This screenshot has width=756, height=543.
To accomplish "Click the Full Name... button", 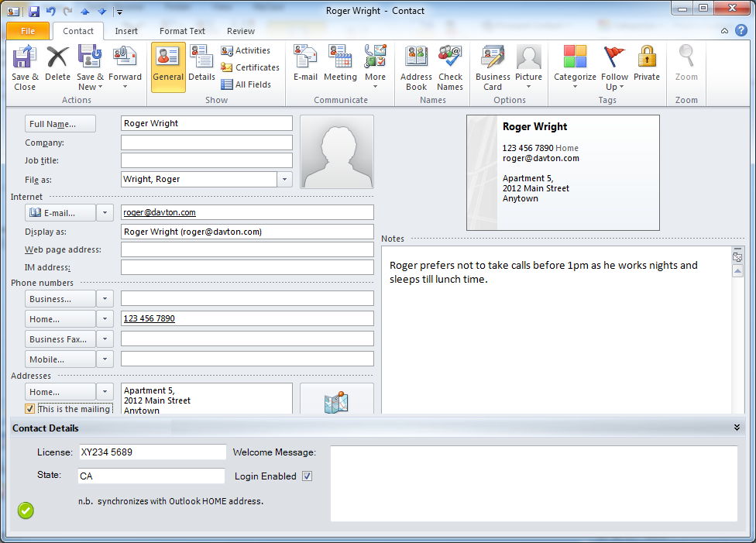I will [60, 124].
